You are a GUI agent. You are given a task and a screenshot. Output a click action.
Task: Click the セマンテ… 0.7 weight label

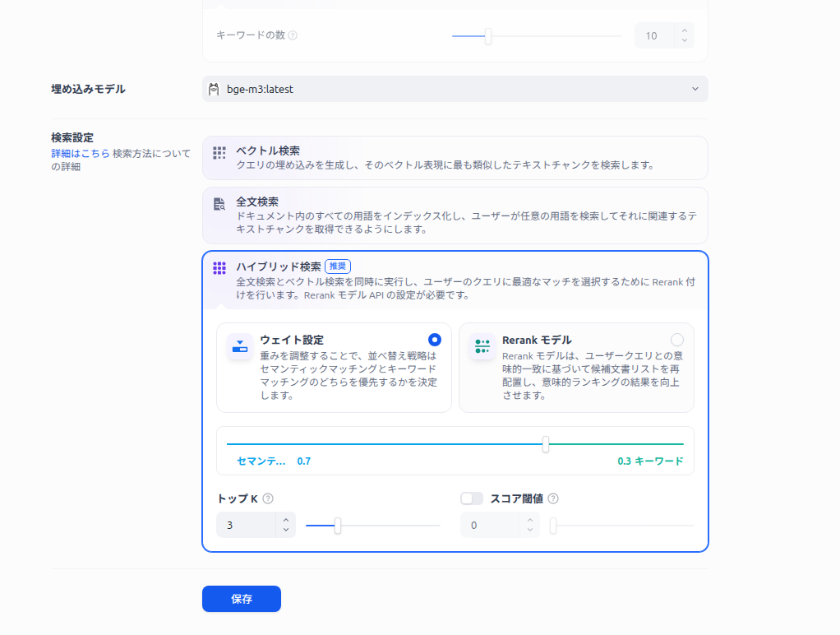pyautogui.click(x=274, y=461)
